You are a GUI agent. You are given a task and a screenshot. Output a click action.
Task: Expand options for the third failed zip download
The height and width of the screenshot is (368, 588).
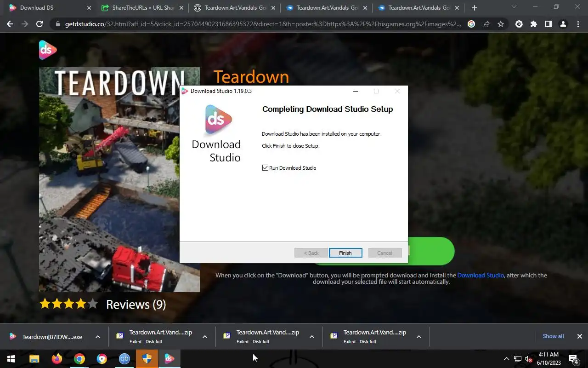coord(419,337)
